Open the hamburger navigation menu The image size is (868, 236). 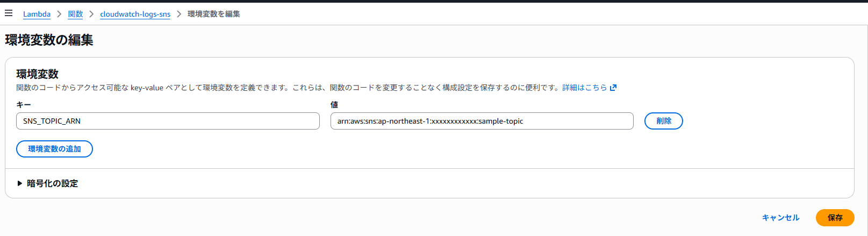[9, 13]
